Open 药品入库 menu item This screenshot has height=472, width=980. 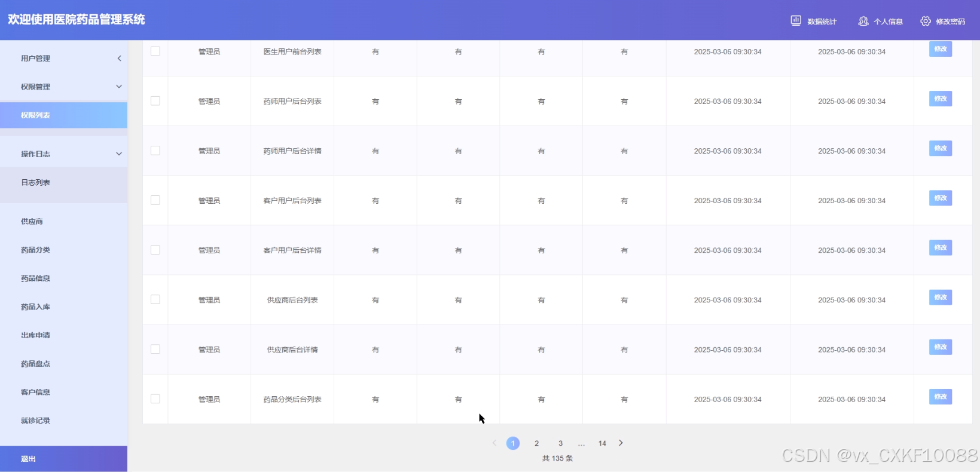pos(63,307)
